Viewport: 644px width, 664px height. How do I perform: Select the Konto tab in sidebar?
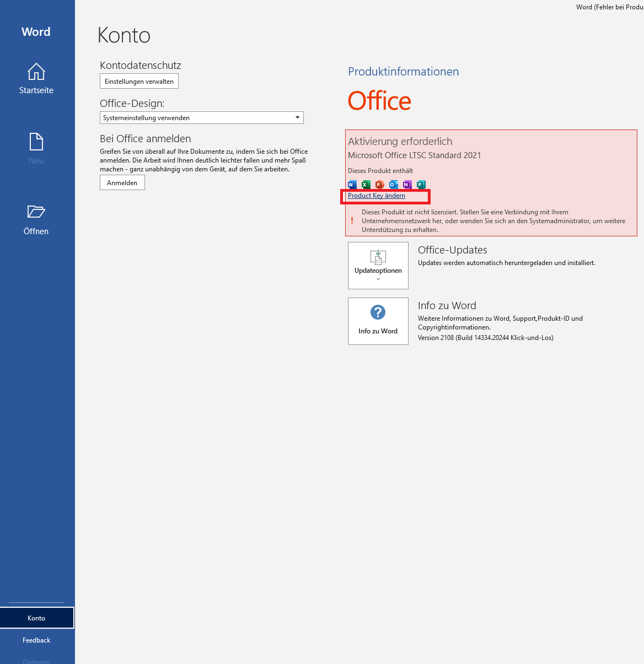coord(36,618)
